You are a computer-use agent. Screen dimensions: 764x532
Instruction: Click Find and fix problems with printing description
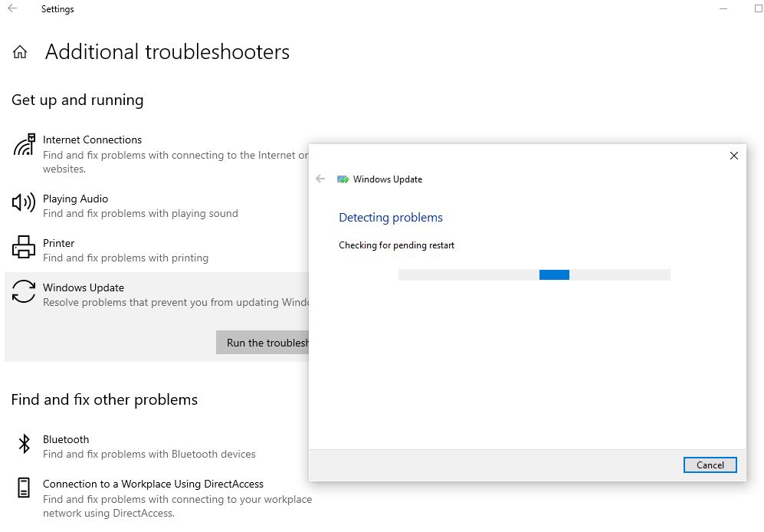[126, 258]
